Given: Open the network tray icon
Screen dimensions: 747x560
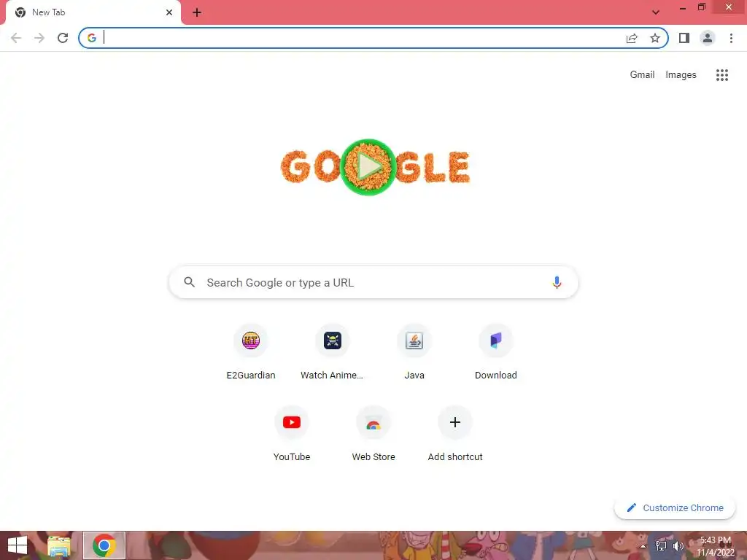Looking at the screenshot, I should (x=661, y=546).
